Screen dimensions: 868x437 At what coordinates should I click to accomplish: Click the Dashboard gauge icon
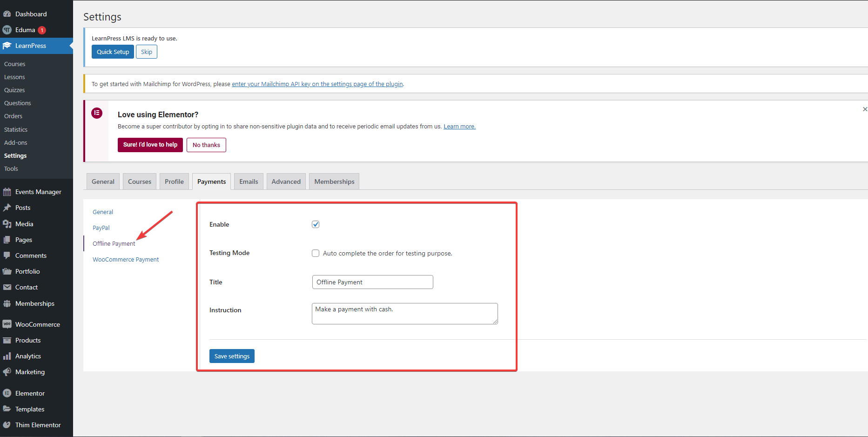pos(7,14)
